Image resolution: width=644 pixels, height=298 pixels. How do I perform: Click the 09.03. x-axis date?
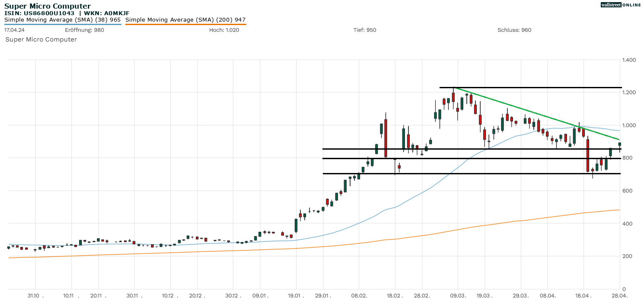(458, 295)
